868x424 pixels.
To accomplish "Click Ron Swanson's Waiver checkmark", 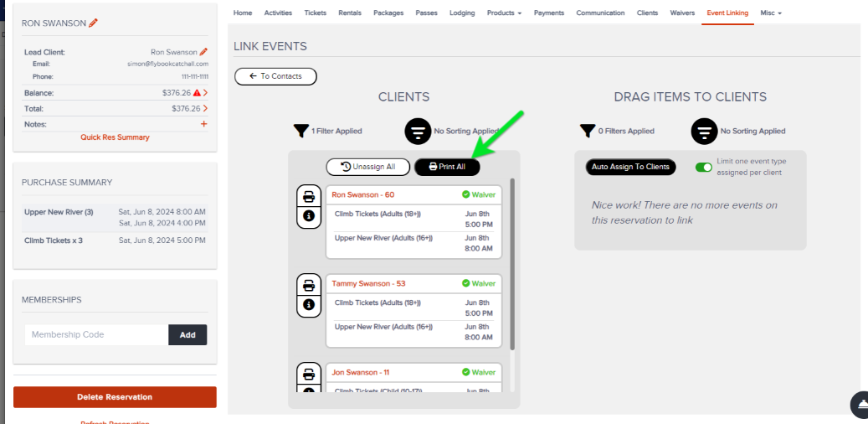I will [x=465, y=194].
